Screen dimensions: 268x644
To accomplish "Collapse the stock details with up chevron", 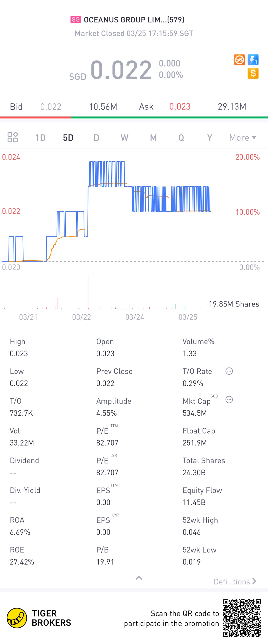I will 139,578.
